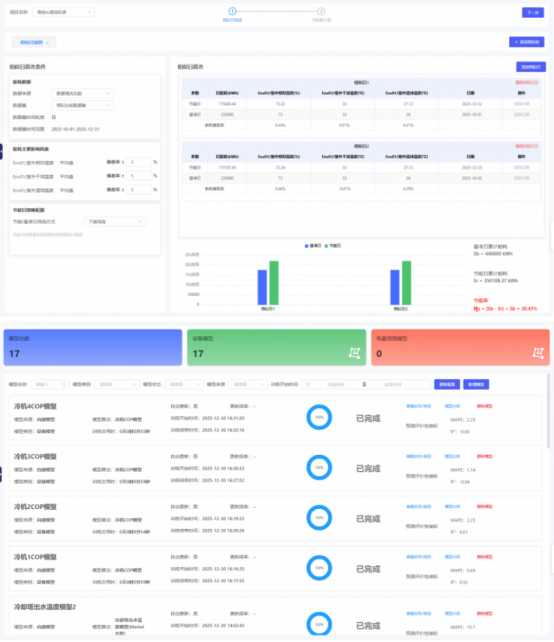This screenshot has width=554, height=642.
Task: Open the 模型状态 dropdown
Action: tap(184, 384)
